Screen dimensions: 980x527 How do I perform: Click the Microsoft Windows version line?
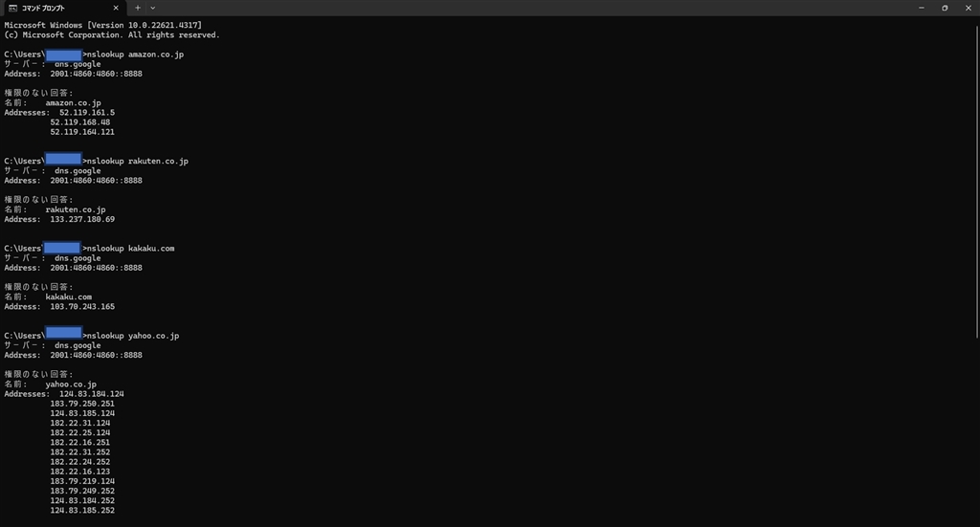(103, 26)
